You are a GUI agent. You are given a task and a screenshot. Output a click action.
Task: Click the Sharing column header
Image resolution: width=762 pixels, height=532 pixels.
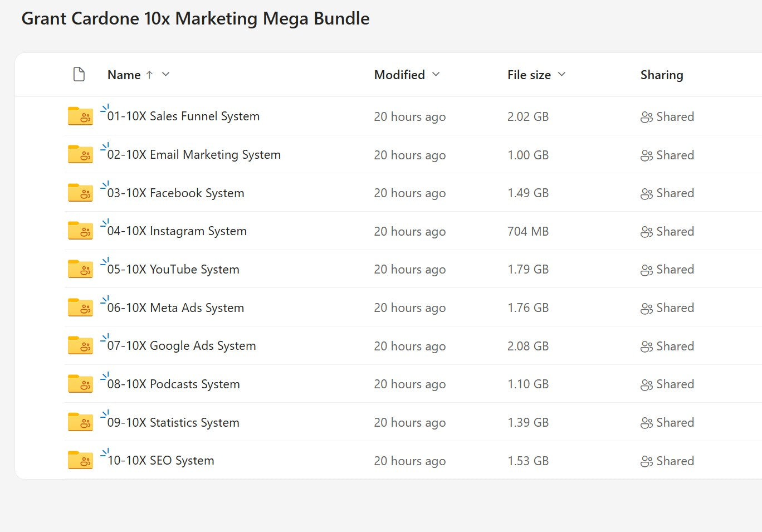point(662,74)
